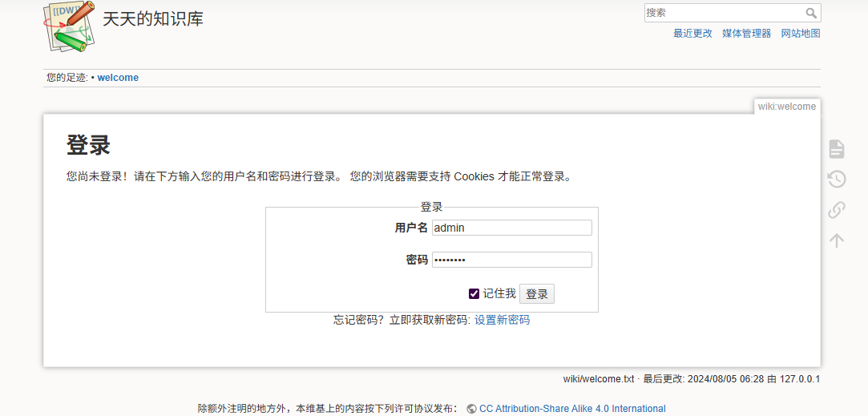Click the DokuWiki logo image
The image size is (868, 416).
pyautogui.click(x=69, y=26)
